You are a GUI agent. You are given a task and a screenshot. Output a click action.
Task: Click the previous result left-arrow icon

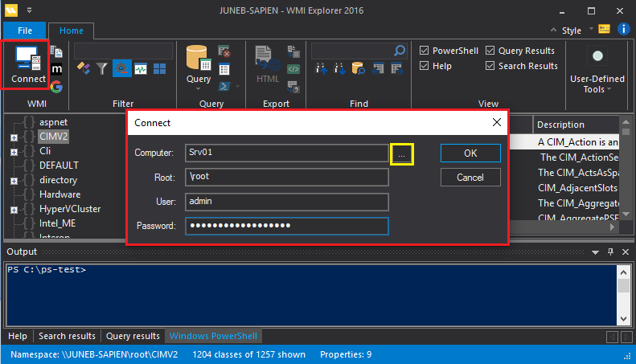tap(378, 68)
